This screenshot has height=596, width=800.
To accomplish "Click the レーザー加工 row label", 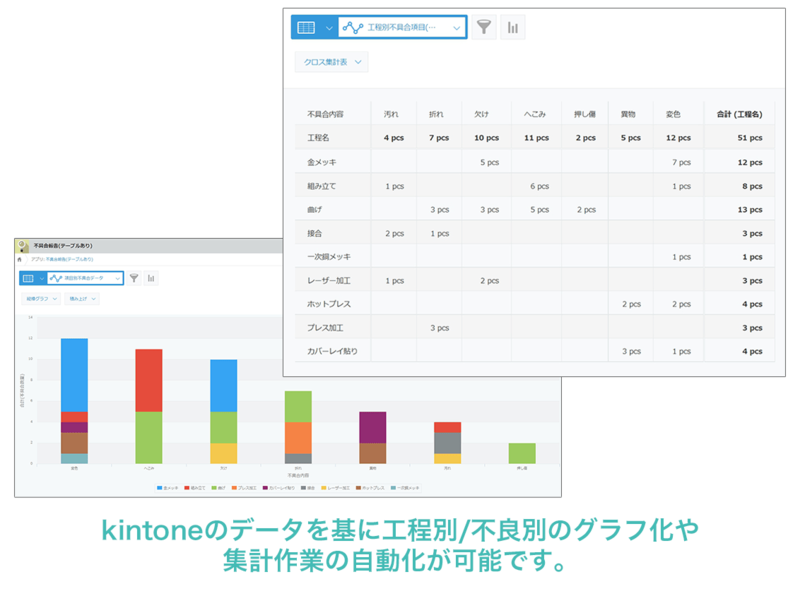I will (329, 281).
